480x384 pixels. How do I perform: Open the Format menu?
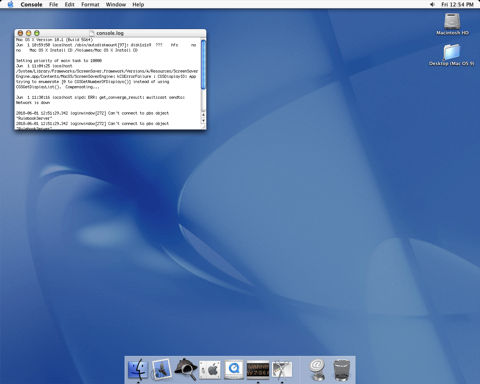click(90, 4)
